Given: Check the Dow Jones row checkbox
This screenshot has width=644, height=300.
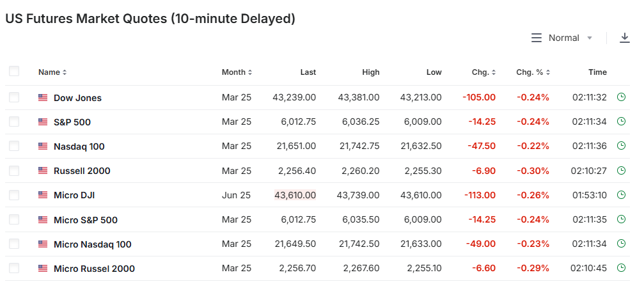Looking at the screenshot, I should 14,97.
